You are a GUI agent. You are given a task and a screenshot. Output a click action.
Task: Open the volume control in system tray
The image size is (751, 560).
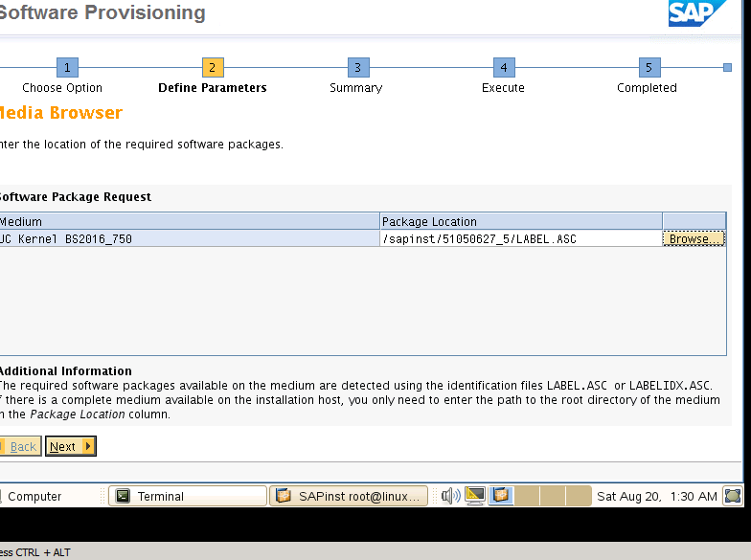[450, 496]
